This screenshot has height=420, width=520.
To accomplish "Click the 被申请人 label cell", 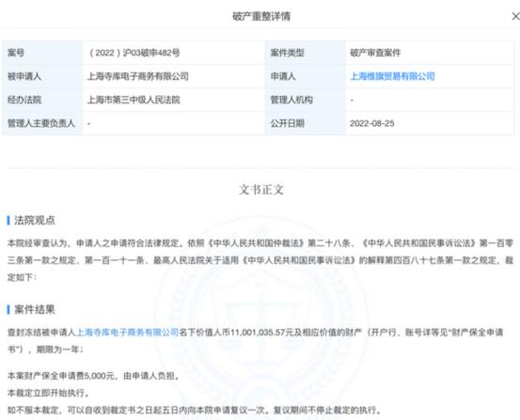I will click(x=42, y=76).
